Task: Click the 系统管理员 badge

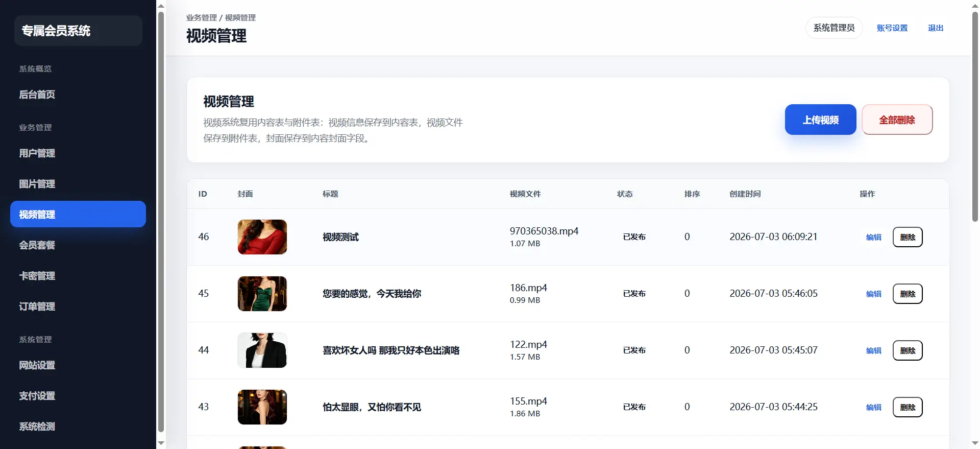Action: coord(834,28)
